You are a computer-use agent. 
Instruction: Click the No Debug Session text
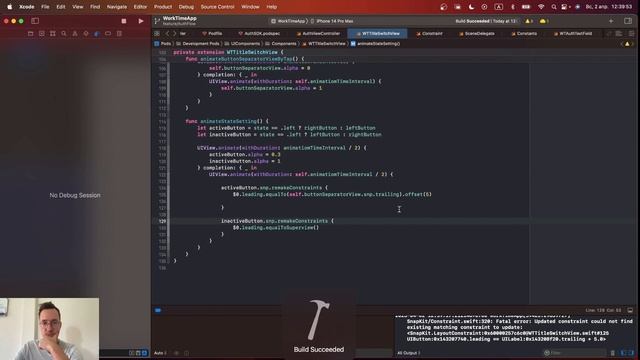pos(75,195)
